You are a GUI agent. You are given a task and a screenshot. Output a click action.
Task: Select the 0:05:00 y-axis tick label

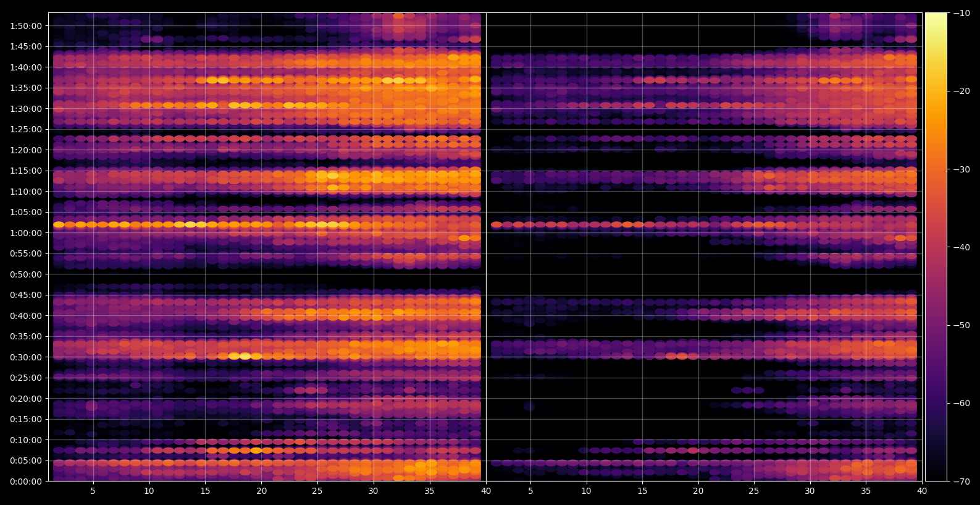26,460
